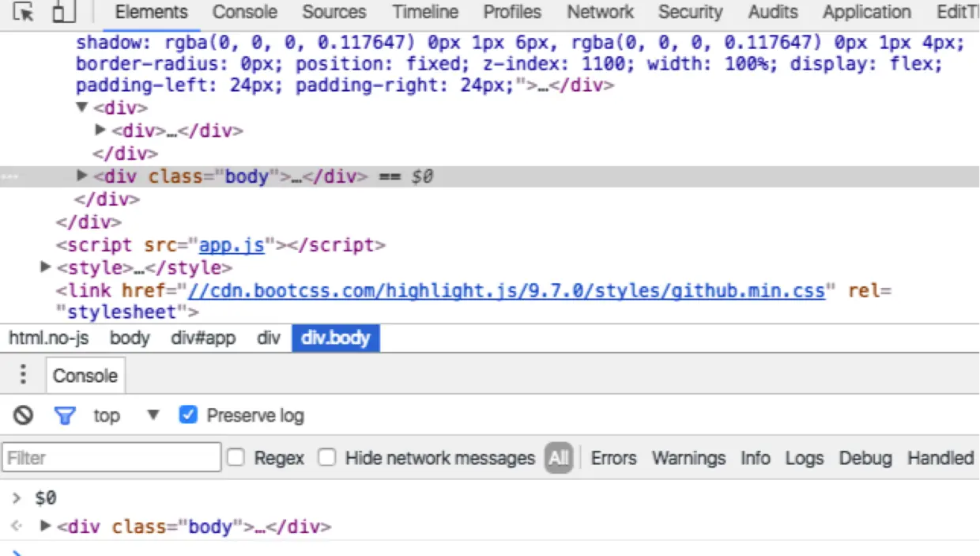Select the Console drawer tab

(85, 376)
